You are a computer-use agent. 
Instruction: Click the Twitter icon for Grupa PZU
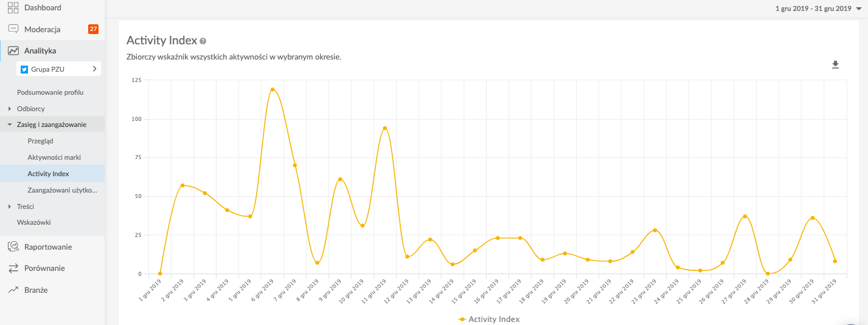24,69
